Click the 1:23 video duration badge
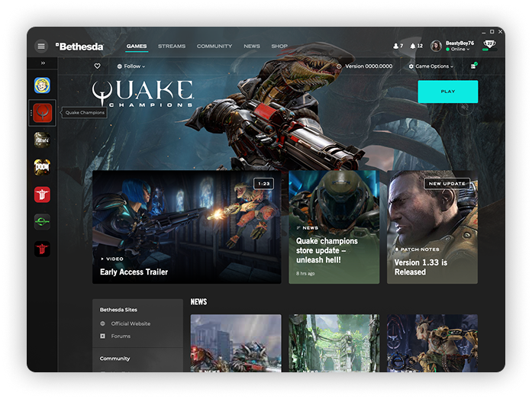 263,184
